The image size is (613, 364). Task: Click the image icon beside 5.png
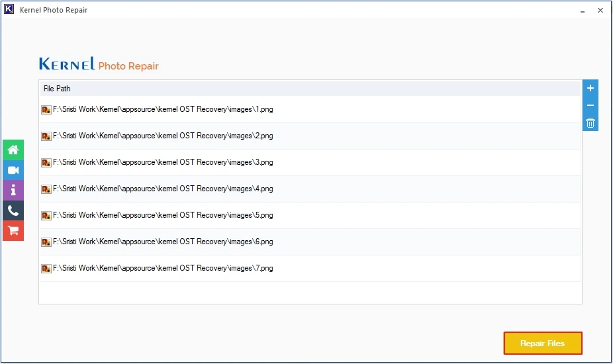[46, 216]
